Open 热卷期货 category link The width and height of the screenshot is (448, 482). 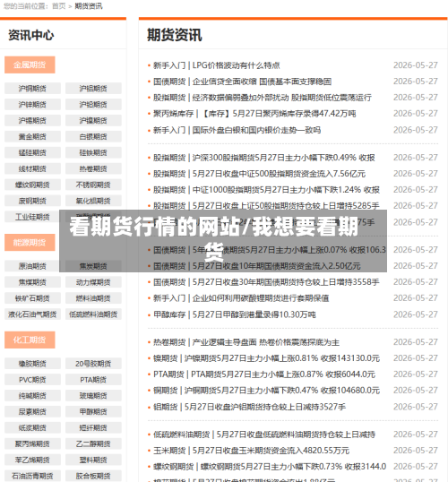pos(93,168)
